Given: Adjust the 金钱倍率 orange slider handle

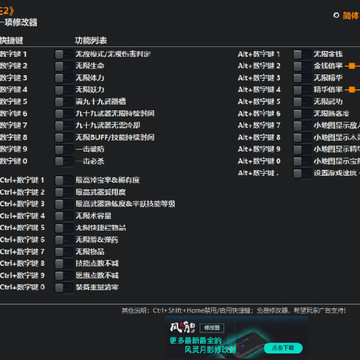Looking at the screenshot, I should 352,66.
